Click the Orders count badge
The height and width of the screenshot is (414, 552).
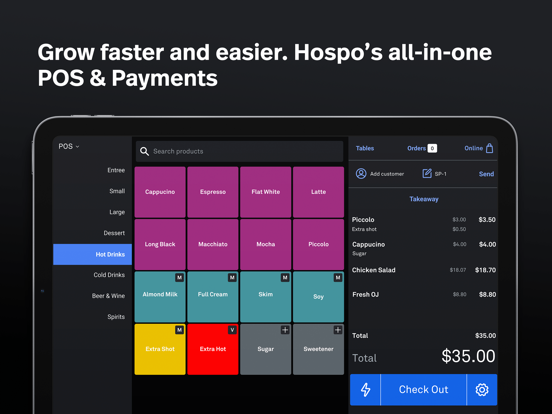point(432,148)
